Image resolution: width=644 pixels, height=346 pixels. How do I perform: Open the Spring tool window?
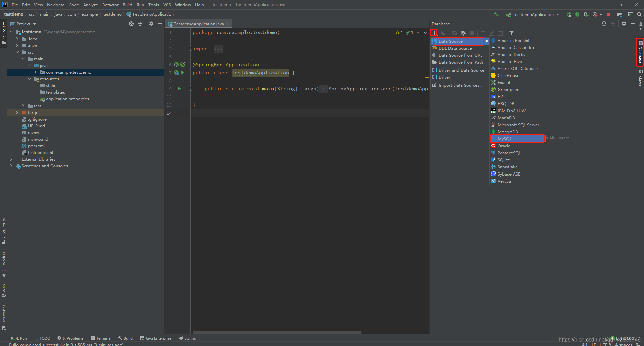(x=187, y=338)
